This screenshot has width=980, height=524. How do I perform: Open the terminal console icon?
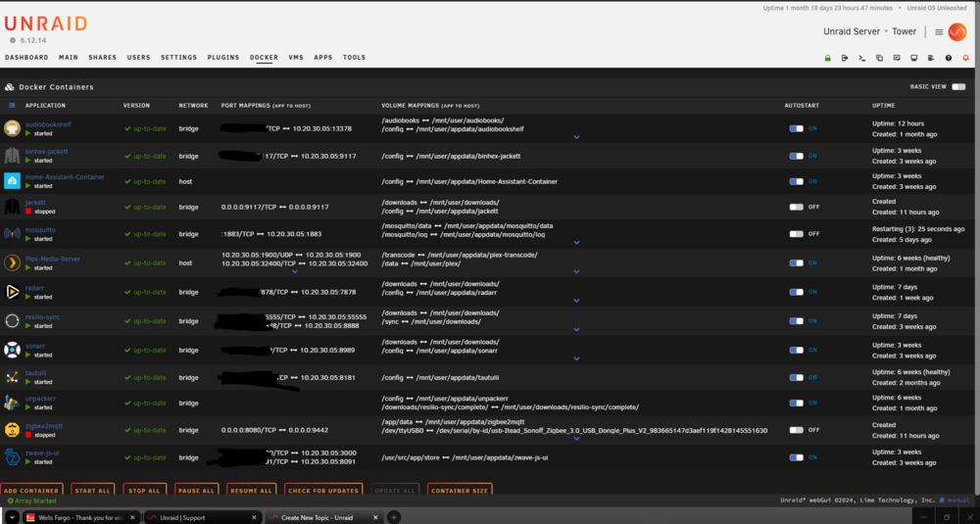click(861, 58)
